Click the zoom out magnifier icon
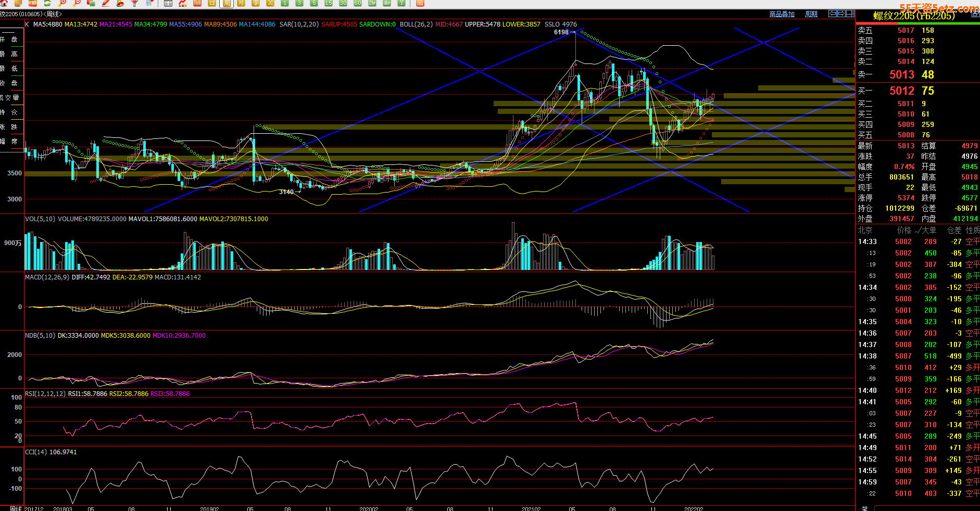The height and width of the screenshot is (511, 980). 77,3
